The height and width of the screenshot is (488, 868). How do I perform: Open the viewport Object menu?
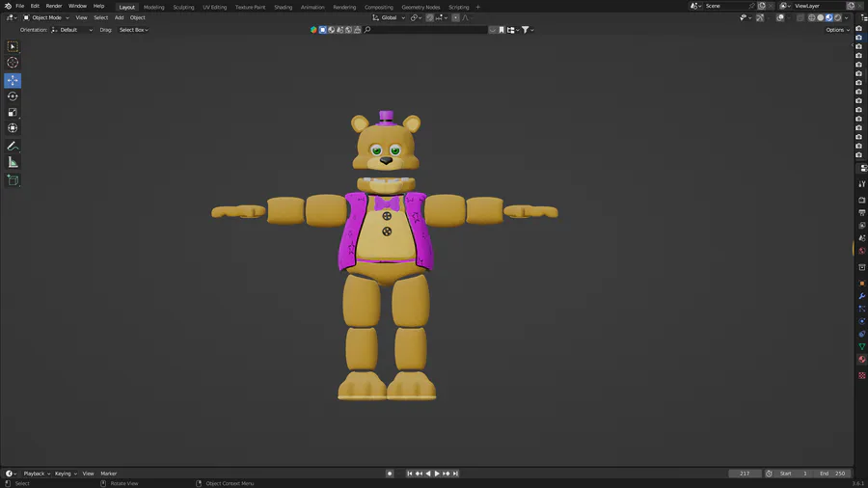137,17
